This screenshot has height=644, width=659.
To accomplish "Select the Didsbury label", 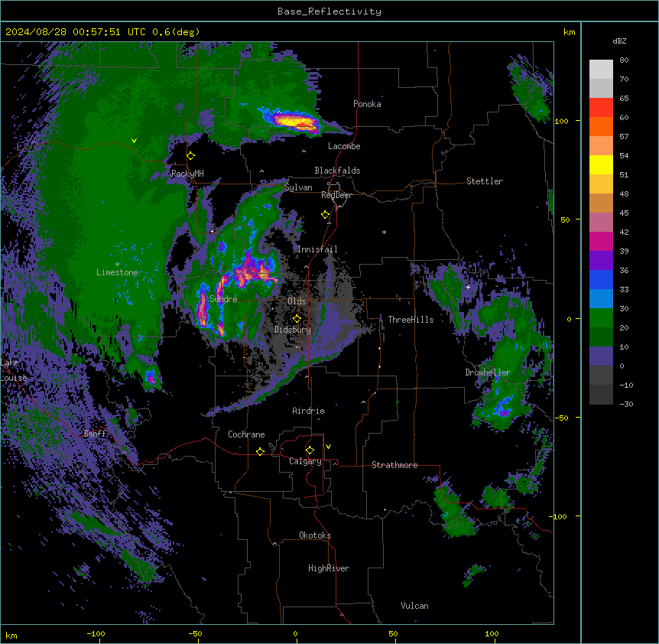I will click(293, 330).
